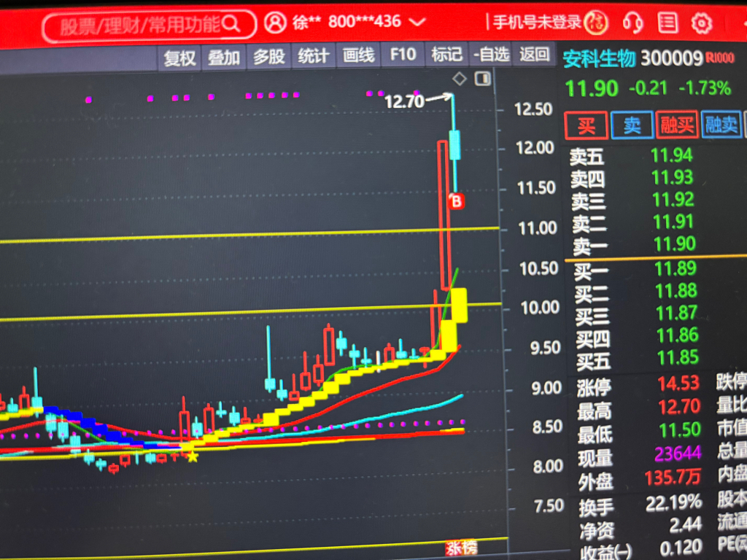This screenshot has height=560, width=747.
Task: Click current price 11.90 in header
Action: 591,88
